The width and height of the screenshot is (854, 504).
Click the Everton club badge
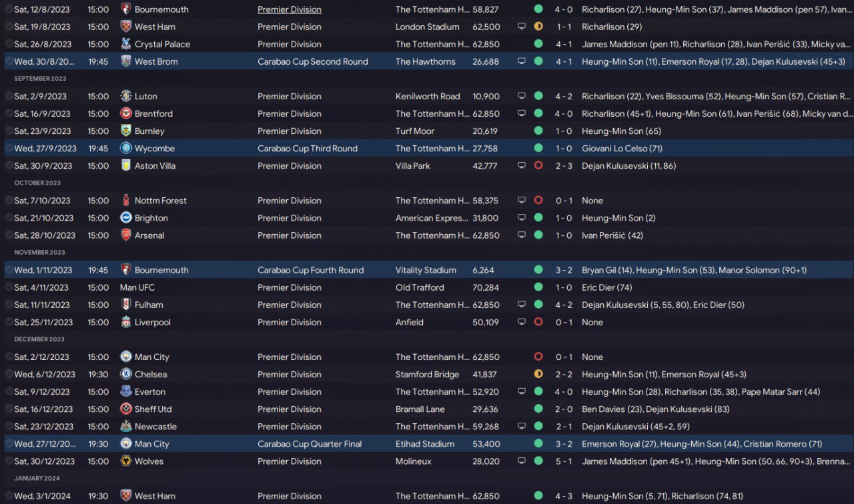[x=125, y=391]
